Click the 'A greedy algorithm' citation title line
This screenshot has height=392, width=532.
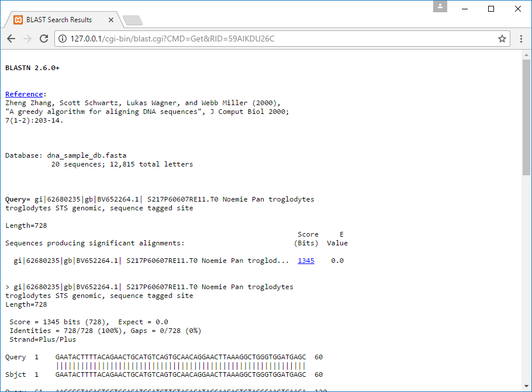[147, 112]
